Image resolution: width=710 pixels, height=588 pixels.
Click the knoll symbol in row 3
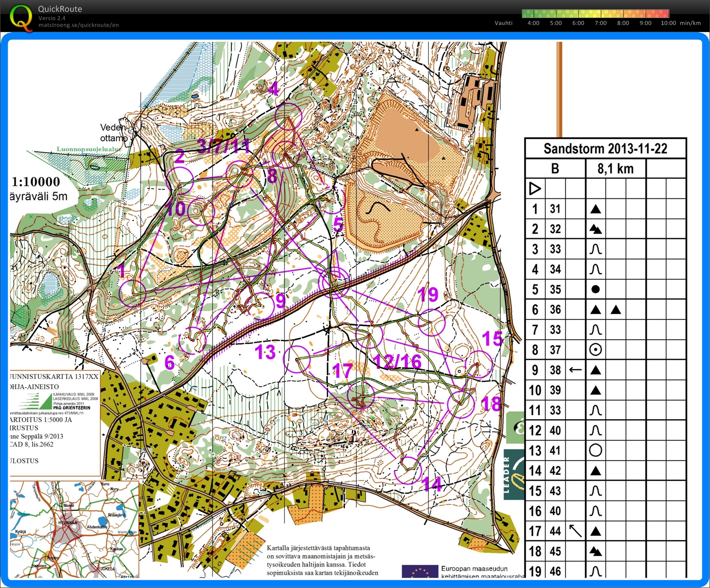coord(595,249)
